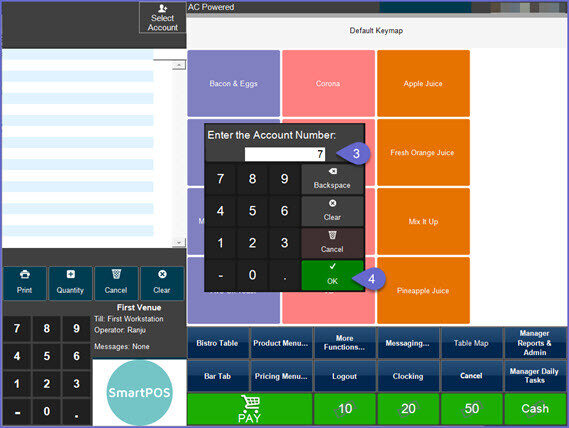Open Select Account at top
Image resolution: width=569 pixels, height=428 pixels.
point(163,17)
